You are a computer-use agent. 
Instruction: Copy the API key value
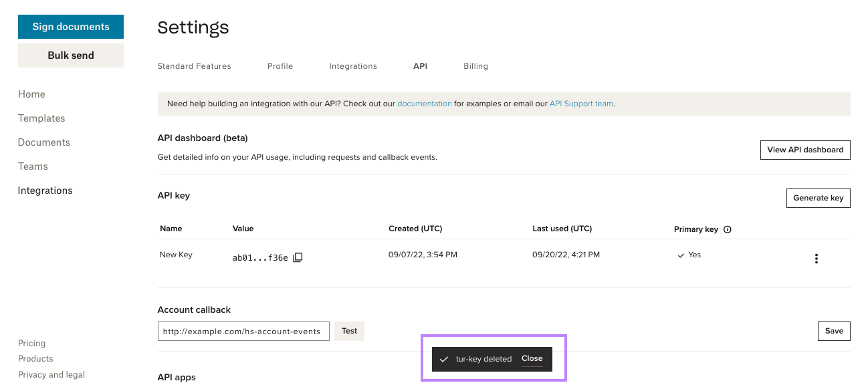(x=296, y=257)
